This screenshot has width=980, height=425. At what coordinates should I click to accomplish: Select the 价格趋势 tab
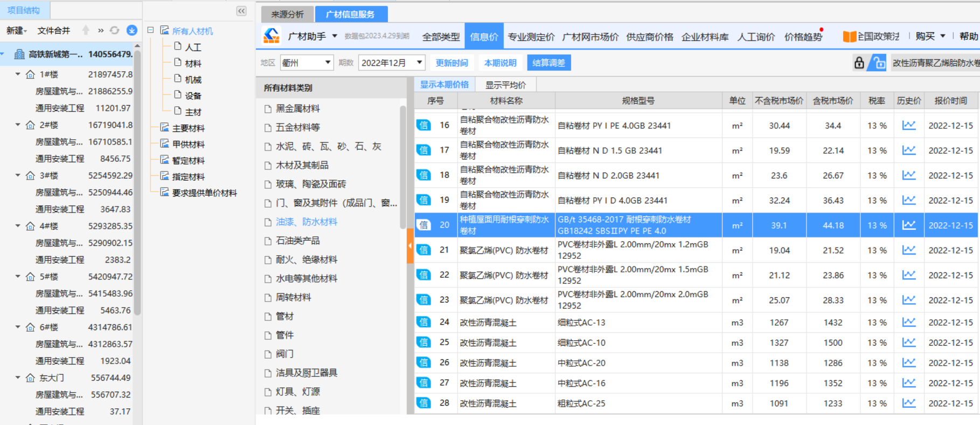(x=803, y=37)
